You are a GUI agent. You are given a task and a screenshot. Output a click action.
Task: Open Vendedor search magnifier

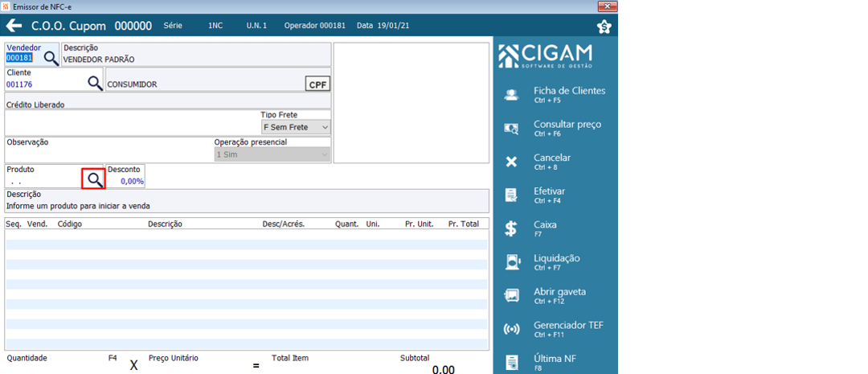coord(51,58)
